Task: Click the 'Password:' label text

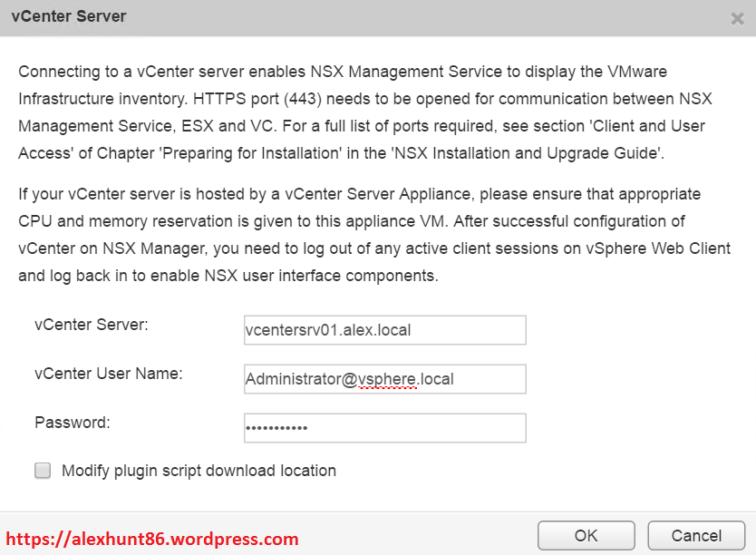Action: [x=73, y=422]
